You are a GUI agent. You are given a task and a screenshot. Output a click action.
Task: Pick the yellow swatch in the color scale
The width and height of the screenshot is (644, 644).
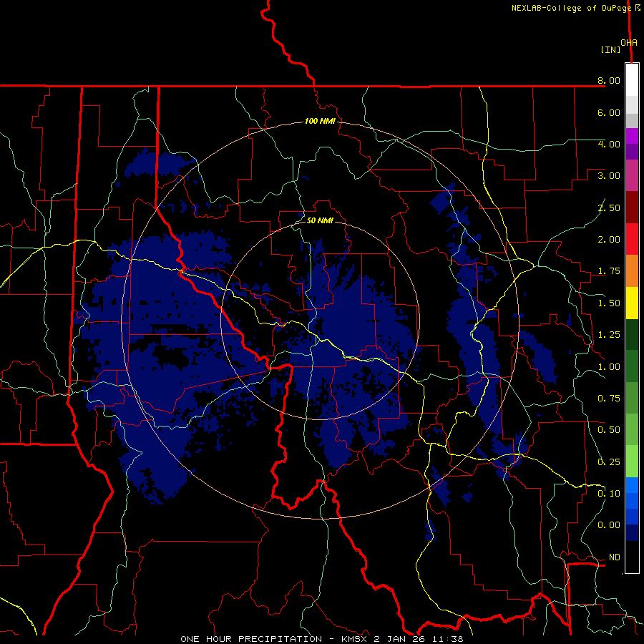pyautogui.click(x=632, y=303)
